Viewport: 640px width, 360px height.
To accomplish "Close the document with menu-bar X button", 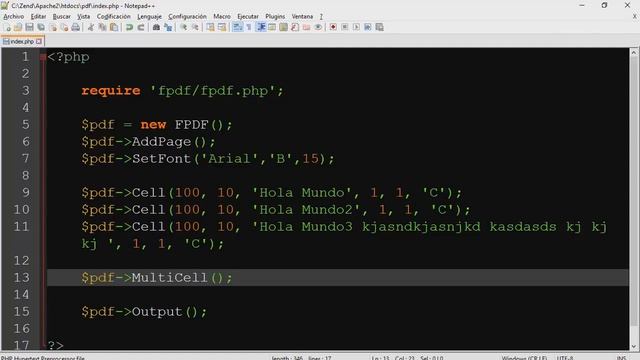I will tap(635, 16).
